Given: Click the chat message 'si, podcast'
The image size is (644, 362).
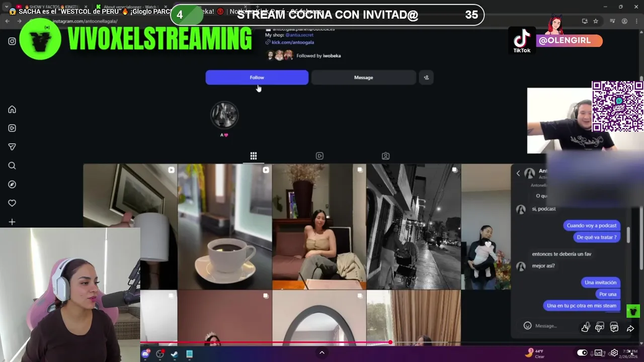Looking at the screenshot, I should coord(544,209).
